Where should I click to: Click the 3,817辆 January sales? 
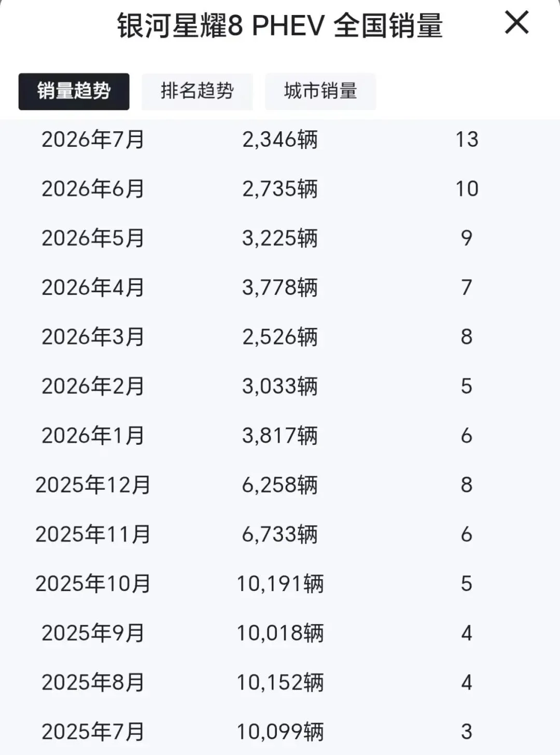click(280, 435)
